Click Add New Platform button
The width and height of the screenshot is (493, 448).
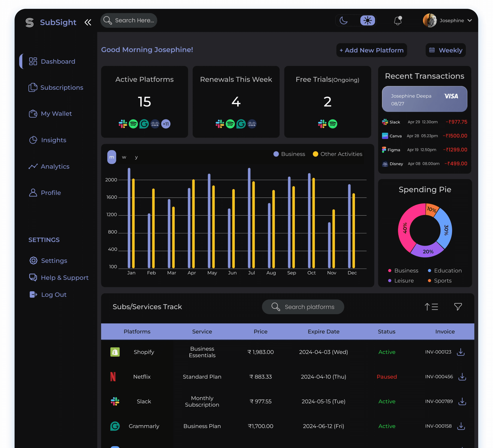(x=371, y=50)
